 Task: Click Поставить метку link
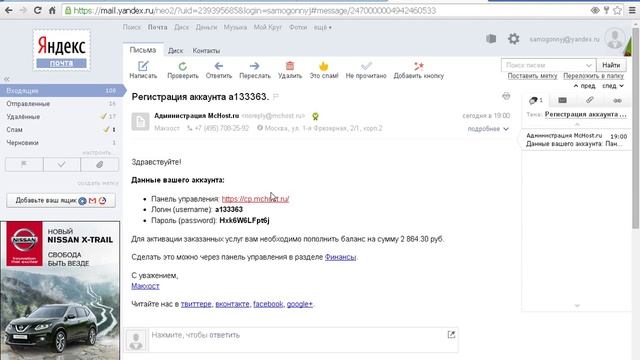[532, 76]
